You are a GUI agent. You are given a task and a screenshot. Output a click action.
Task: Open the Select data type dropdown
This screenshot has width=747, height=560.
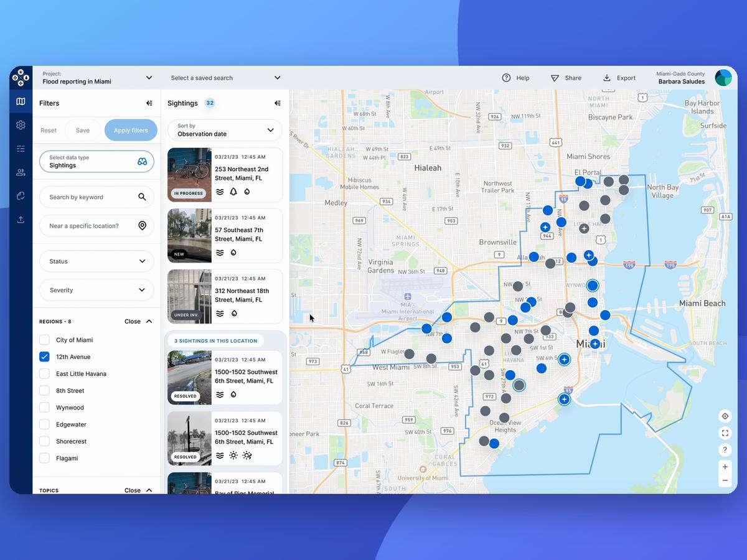[96, 162]
